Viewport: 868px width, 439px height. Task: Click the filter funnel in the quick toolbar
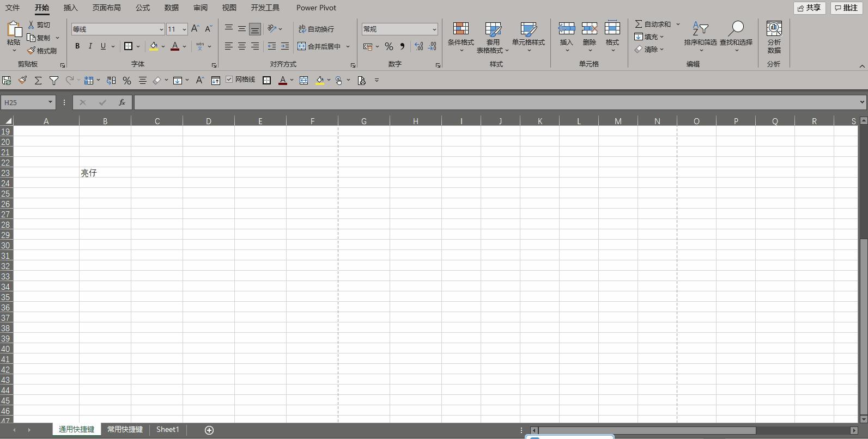click(54, 81)
